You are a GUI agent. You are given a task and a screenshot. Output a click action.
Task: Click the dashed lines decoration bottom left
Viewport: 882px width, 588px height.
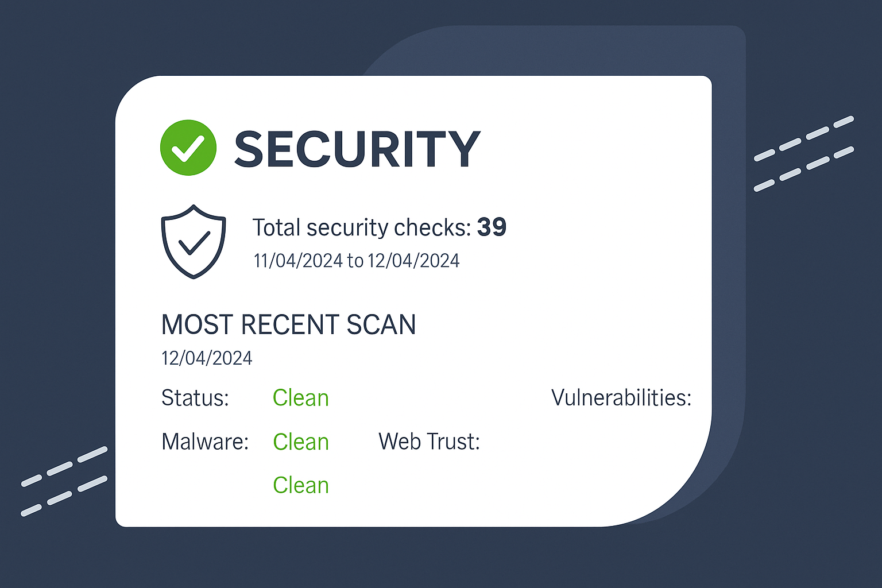[x=64, y=481]
